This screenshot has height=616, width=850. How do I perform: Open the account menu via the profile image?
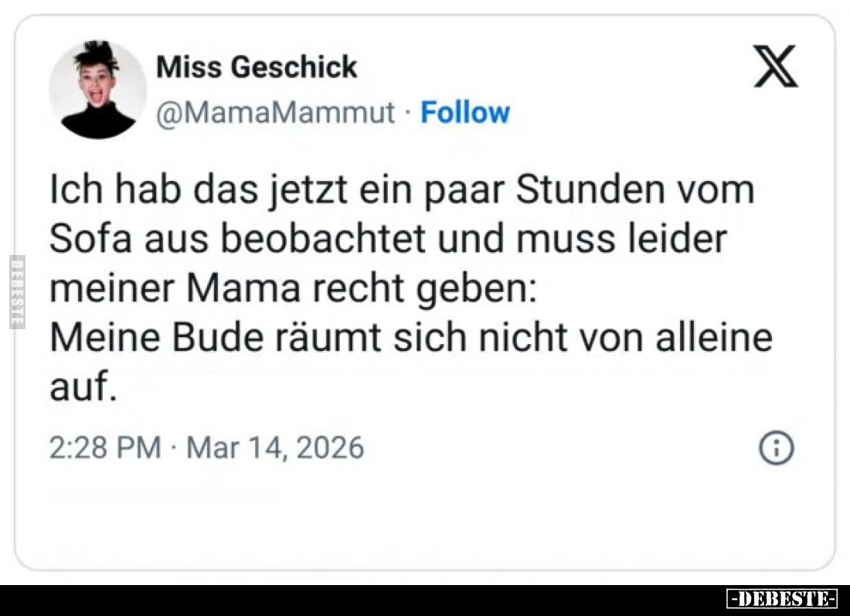98,90
